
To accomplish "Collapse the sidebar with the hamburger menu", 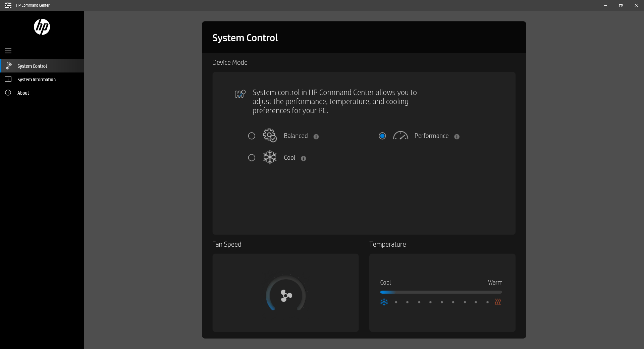I will pos(8,51).
